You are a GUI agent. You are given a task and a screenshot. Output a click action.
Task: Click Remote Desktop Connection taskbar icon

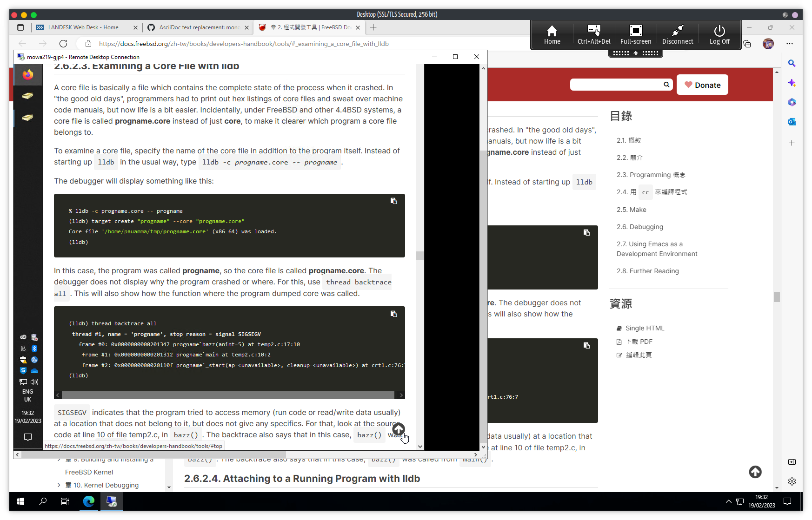point(112,501)
